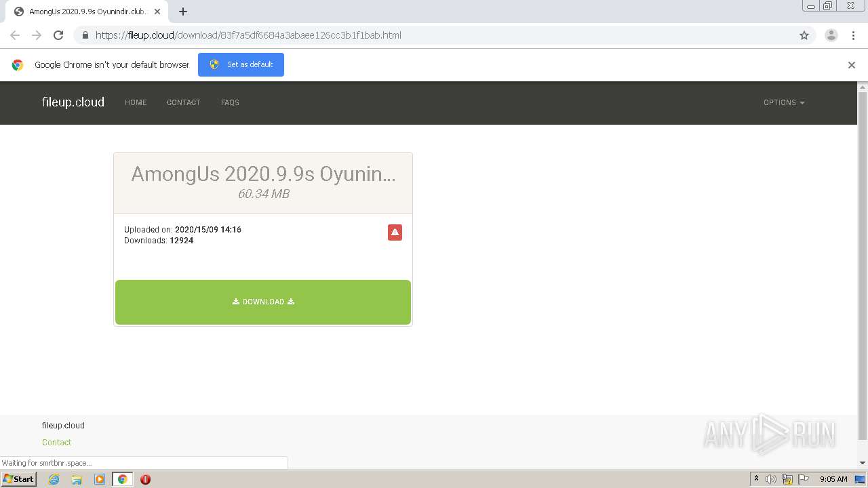Image resolution: width=868 pixels, height=488 pixels.
Task: Click the scrollbar up arrow
Action: [x=863, y=87]
